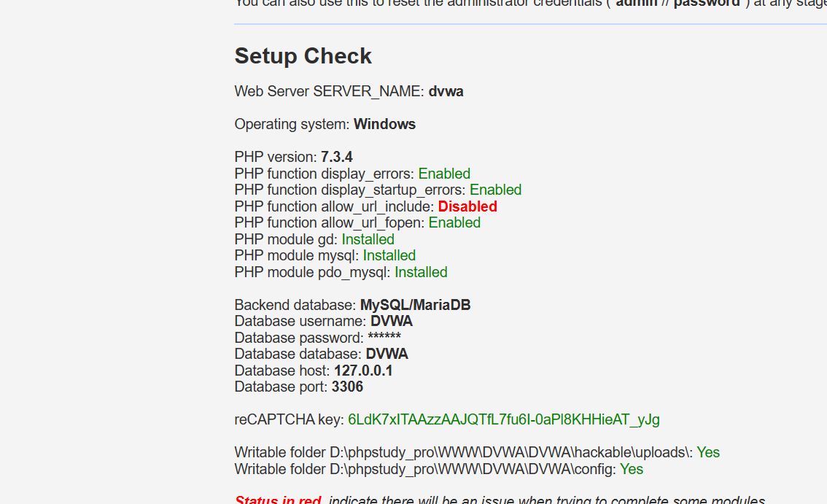This screenshot has width=827, height=504.
Task: Click PHP version 7.3.4 text
Action: click(294, 157)
